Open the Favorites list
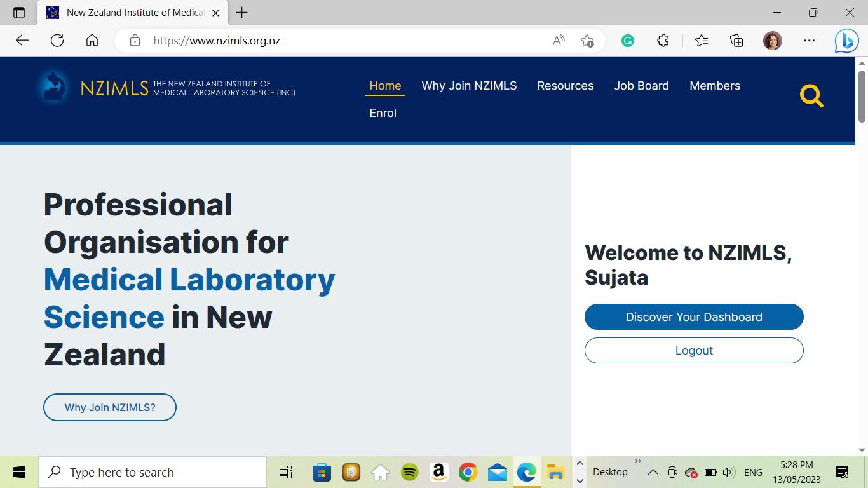 702,41
